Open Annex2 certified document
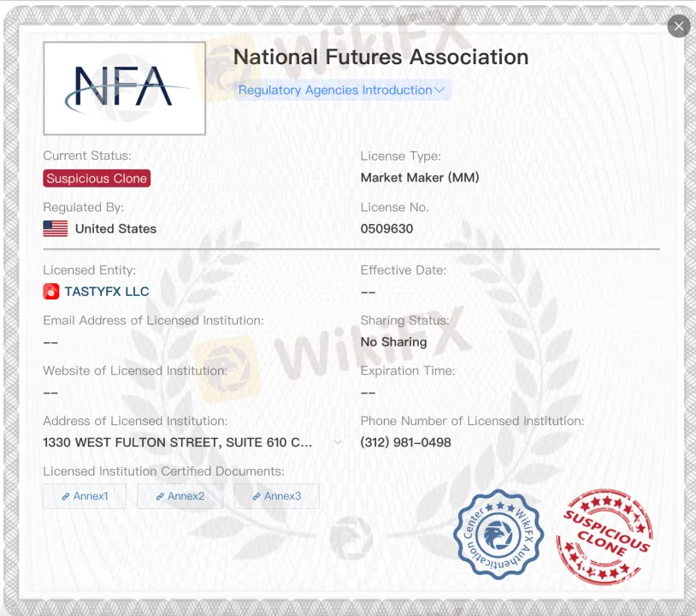The image size is (696, 616). click(x=180, y=496)
